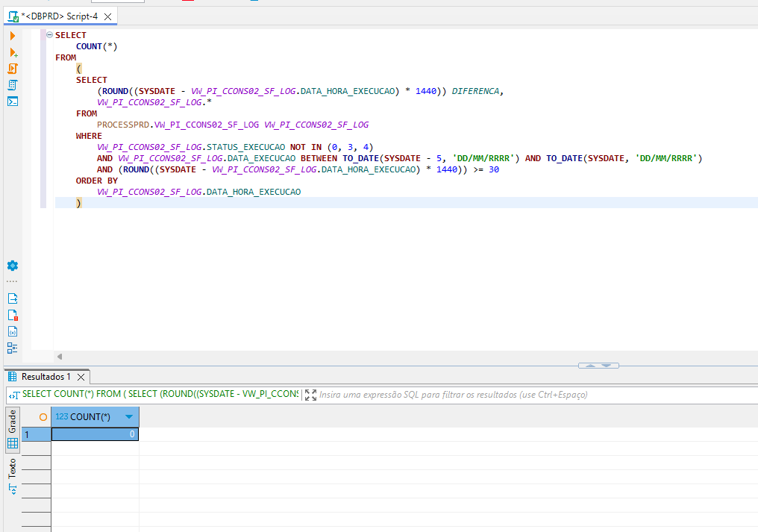This screenshot has width=758, height=532.
Task: Click the variables panel icon in sidebar
Action: click(13, 331)
